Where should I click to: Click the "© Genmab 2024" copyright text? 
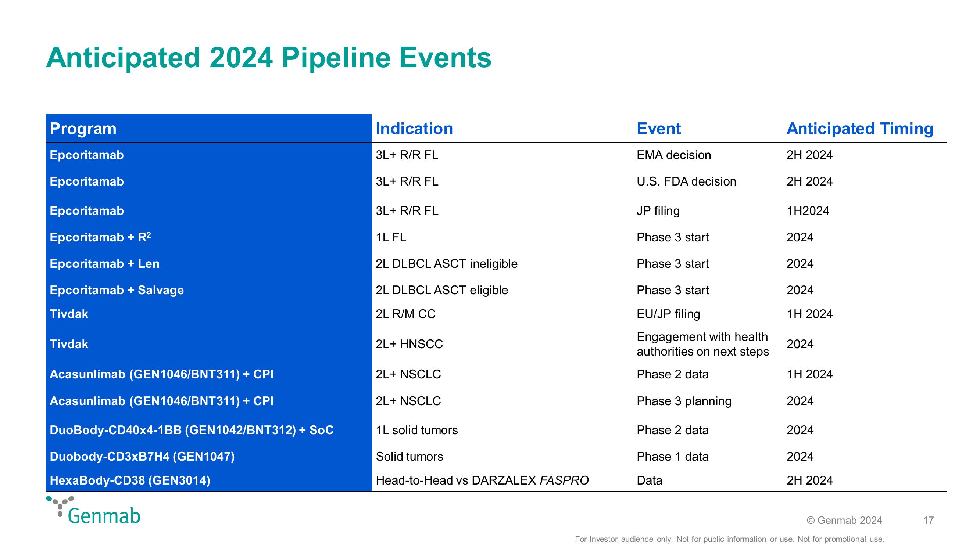[x=844, y=521]
